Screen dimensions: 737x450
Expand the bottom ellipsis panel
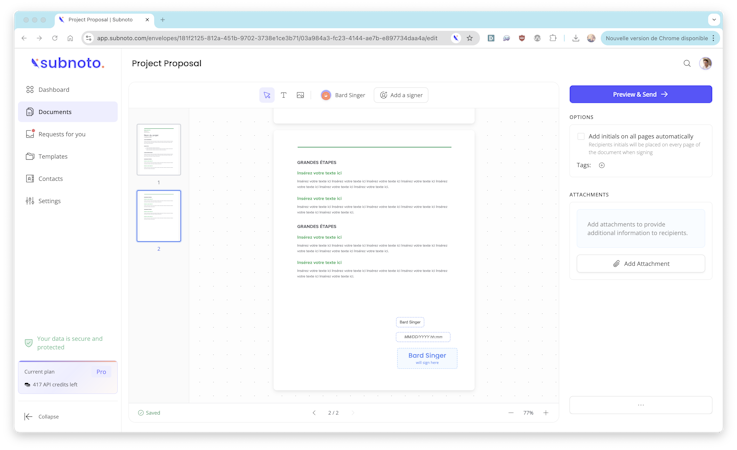click(641, 405)
